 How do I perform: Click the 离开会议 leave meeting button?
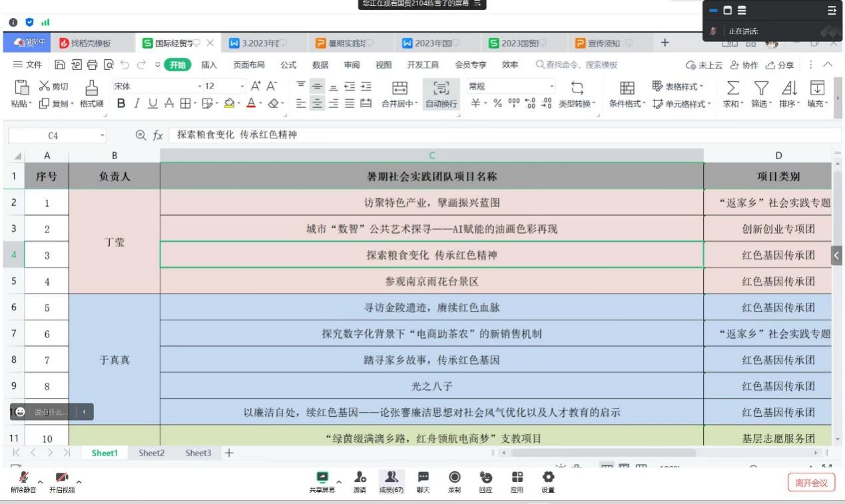(811, 483)
